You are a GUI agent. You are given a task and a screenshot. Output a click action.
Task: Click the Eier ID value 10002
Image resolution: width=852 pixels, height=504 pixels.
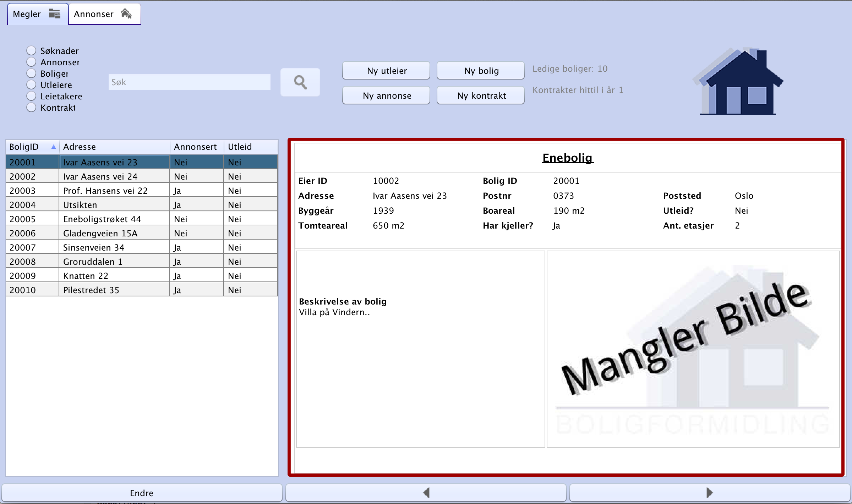386,181
